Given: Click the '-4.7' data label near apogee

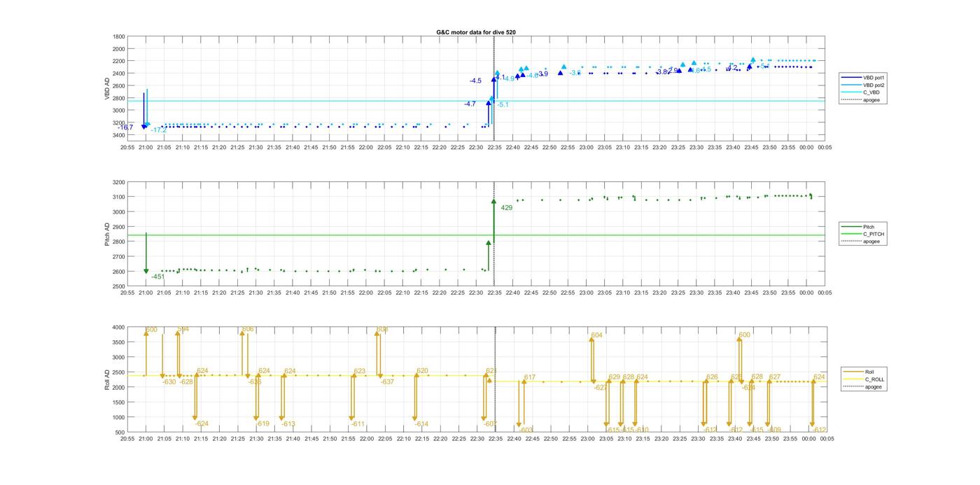Looking at the screenshot, I should (x=470, y=104).
